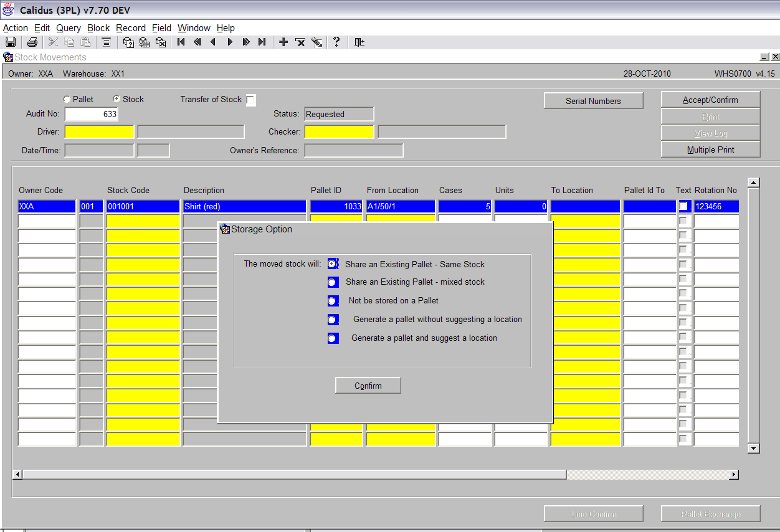The height and width of the screenshot is (532, 780).
Task: Click the Save icon in the toolbar
Action: [x=11, y=42]
